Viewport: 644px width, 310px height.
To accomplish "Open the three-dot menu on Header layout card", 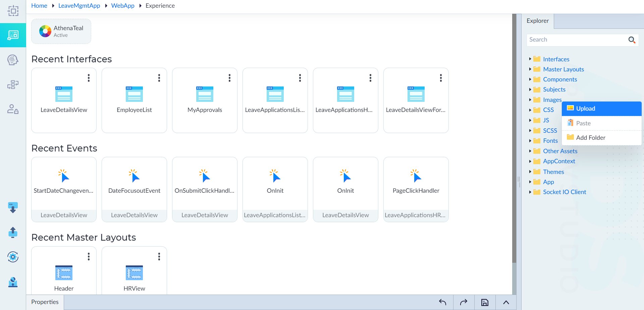I will coord(89,256).
